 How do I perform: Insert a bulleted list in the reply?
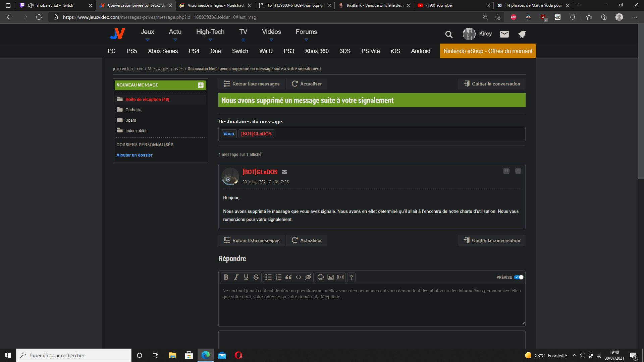[268, 277]
